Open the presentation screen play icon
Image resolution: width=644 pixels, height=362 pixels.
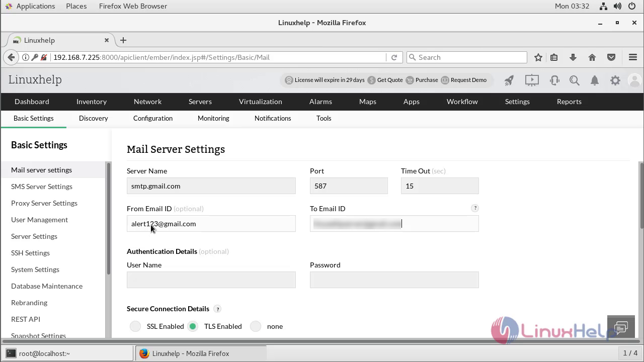[532, 80]
